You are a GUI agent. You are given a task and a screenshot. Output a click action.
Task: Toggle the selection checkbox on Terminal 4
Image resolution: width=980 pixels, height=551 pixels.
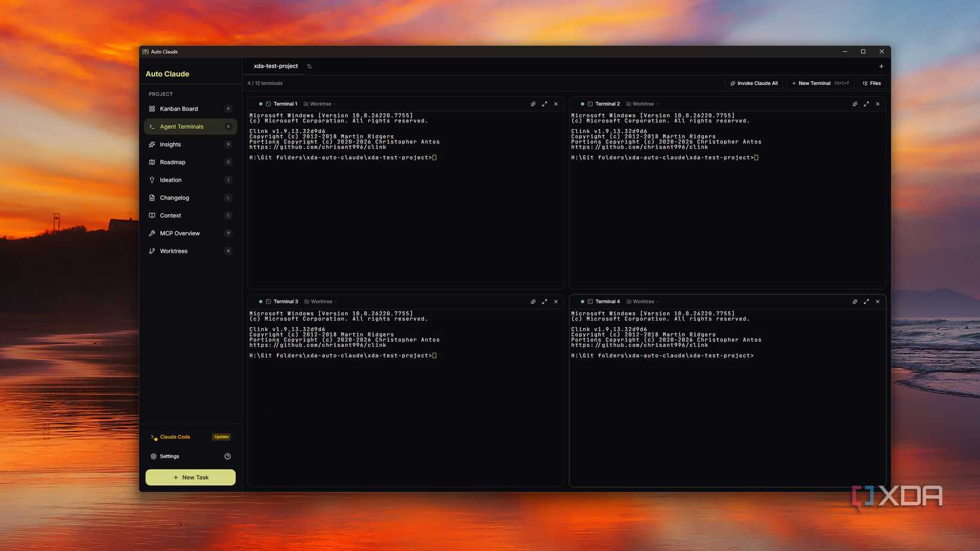590,302
